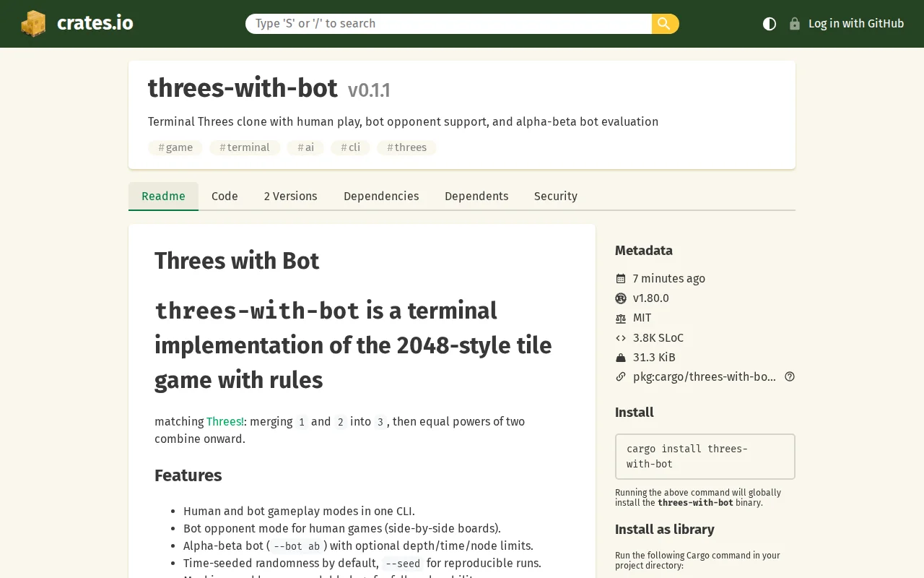Click the license scales icon
Image resolution: width=924 pixels, height=578 pixels.
[x=621, y=318]
